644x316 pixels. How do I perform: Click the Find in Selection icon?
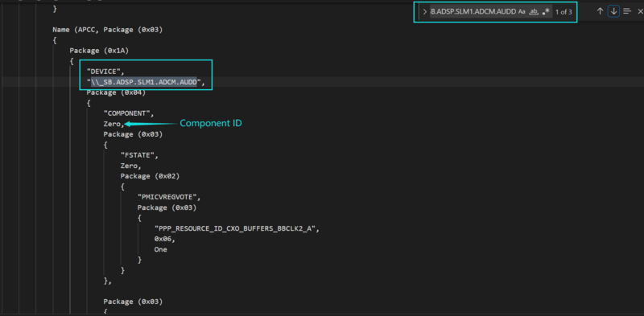[627, 11]
